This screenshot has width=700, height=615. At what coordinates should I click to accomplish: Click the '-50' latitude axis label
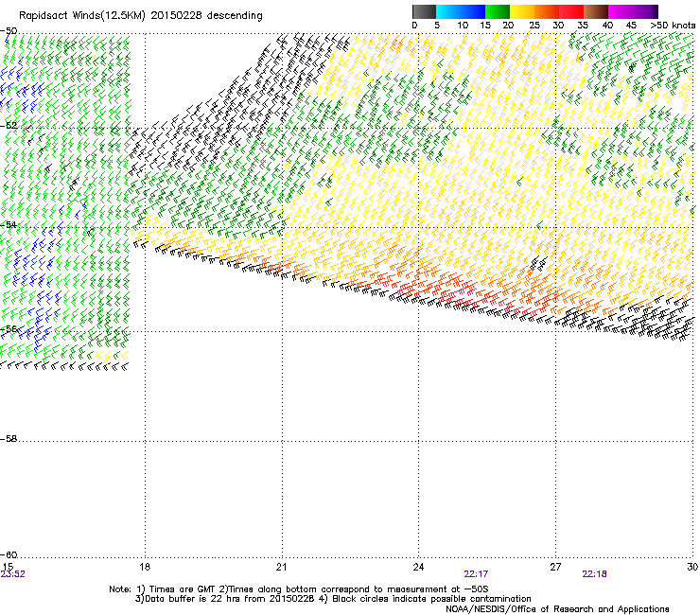click(9, 31)
